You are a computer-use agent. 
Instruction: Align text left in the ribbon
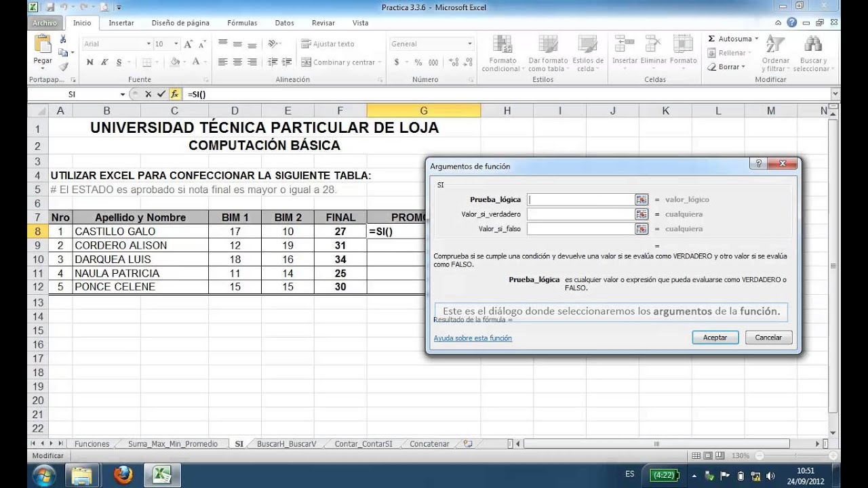point(222,62)
